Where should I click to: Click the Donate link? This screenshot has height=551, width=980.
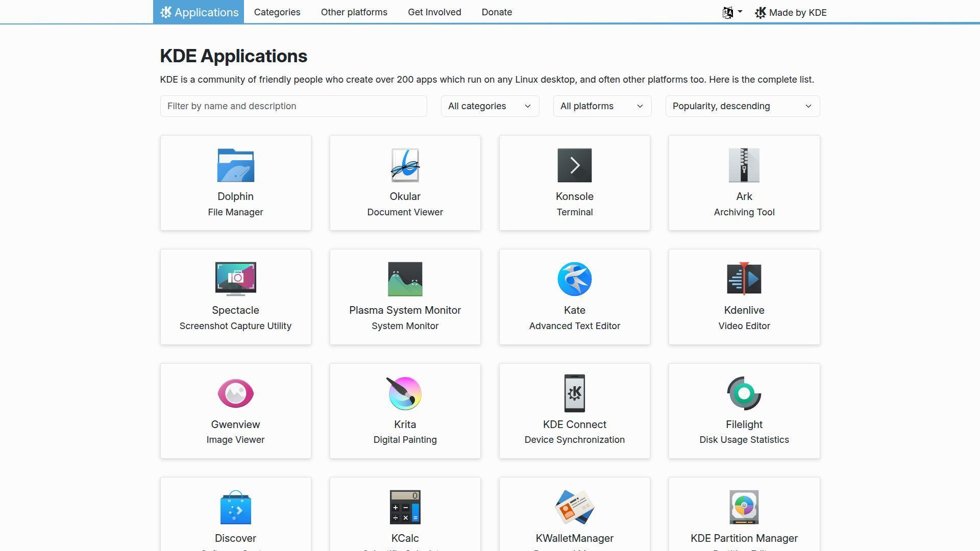pos(497,12)
